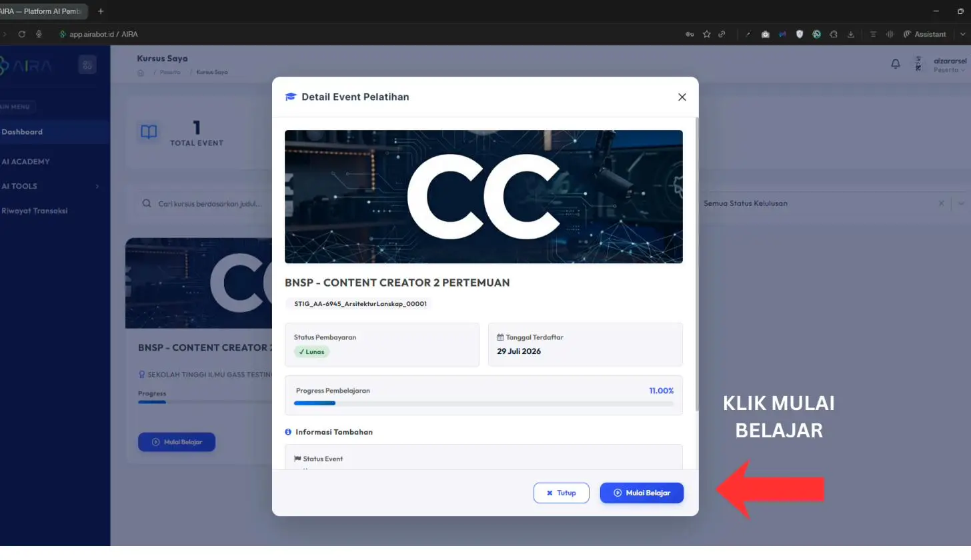Click the camera screenshot extension icon

click(766, 34)
